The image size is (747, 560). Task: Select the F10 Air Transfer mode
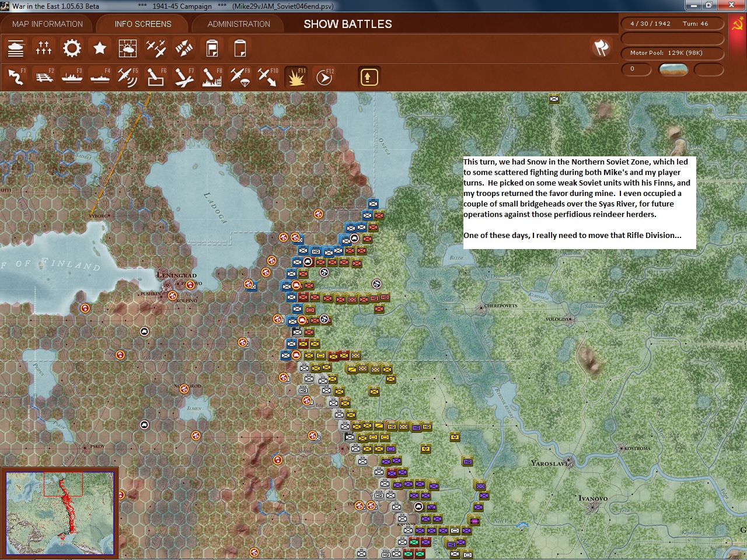tap(268, 77)
